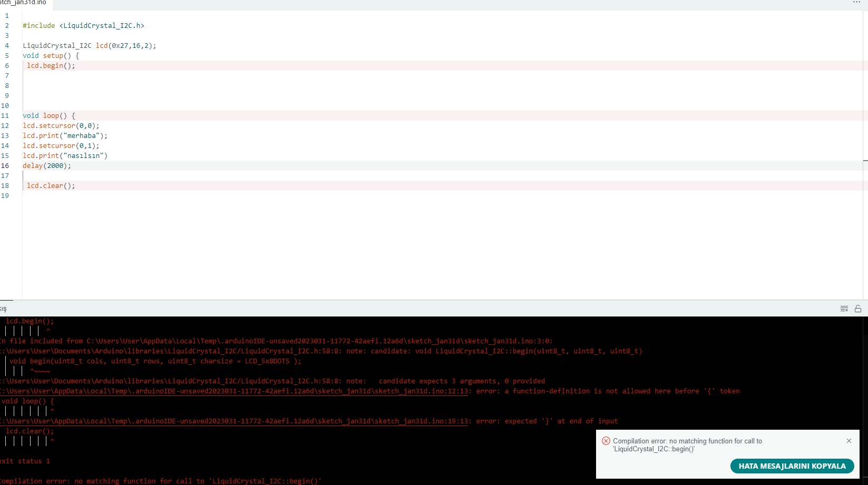868x485 pixels.
Task: Click the red error icon in notification
Action: [x=606, y=441]
